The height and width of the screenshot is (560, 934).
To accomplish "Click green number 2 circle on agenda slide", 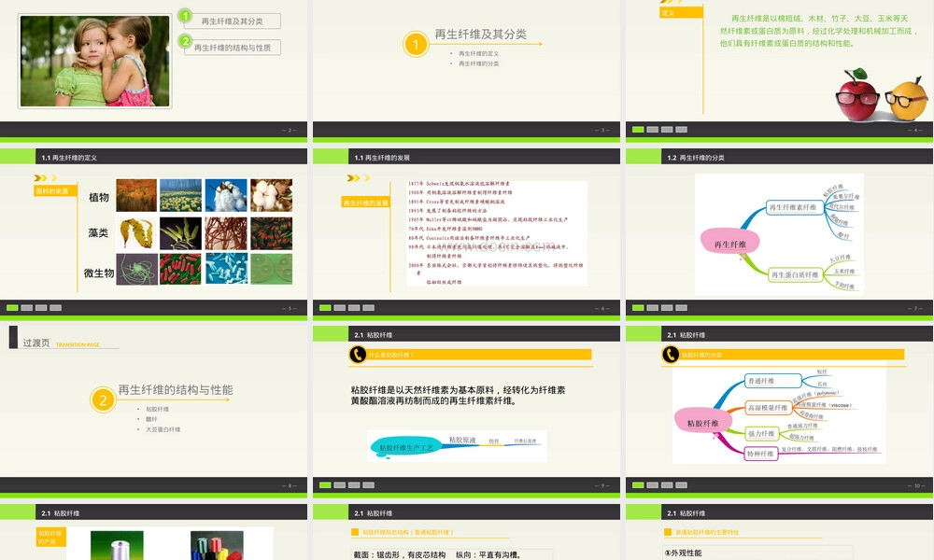I will point(185,41).
